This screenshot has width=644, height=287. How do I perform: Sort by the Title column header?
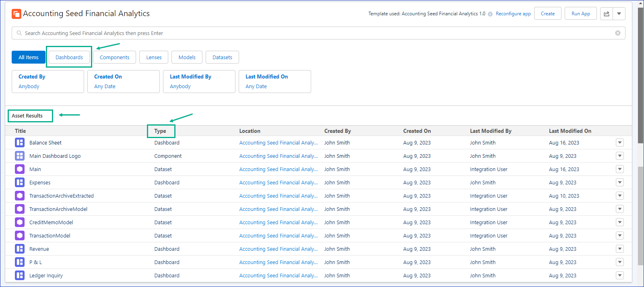coord(20,131)
